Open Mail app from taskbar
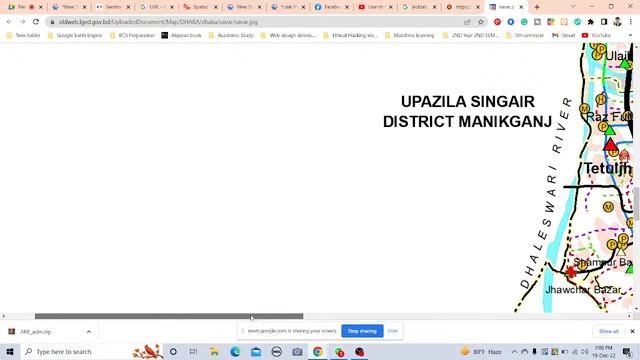The width and height of the screenshot is (640, 360). click(x=256, y=351)
